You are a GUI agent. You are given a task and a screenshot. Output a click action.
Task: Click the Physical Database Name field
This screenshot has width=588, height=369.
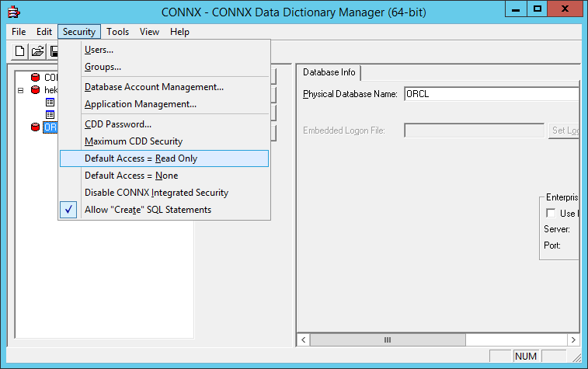(492, 94)
